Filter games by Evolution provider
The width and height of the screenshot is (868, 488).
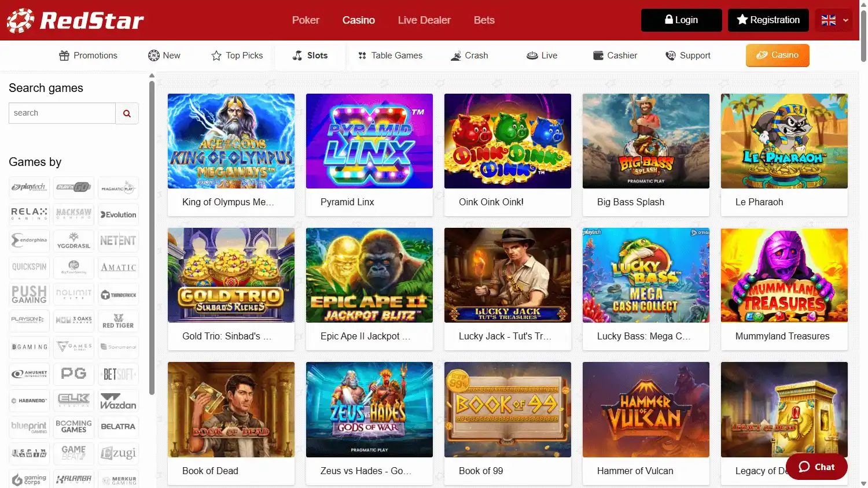[118, 214]
